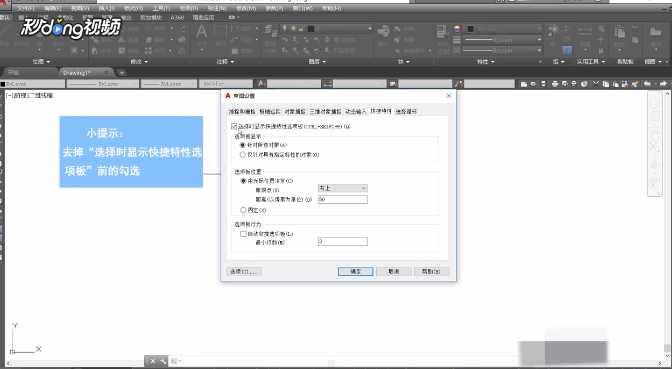Viewport: 672px width, 369px height.
Task: Expand the 修改 (Modify) ribbon panel
Action: pyautogui.click(x=138, y=62)
